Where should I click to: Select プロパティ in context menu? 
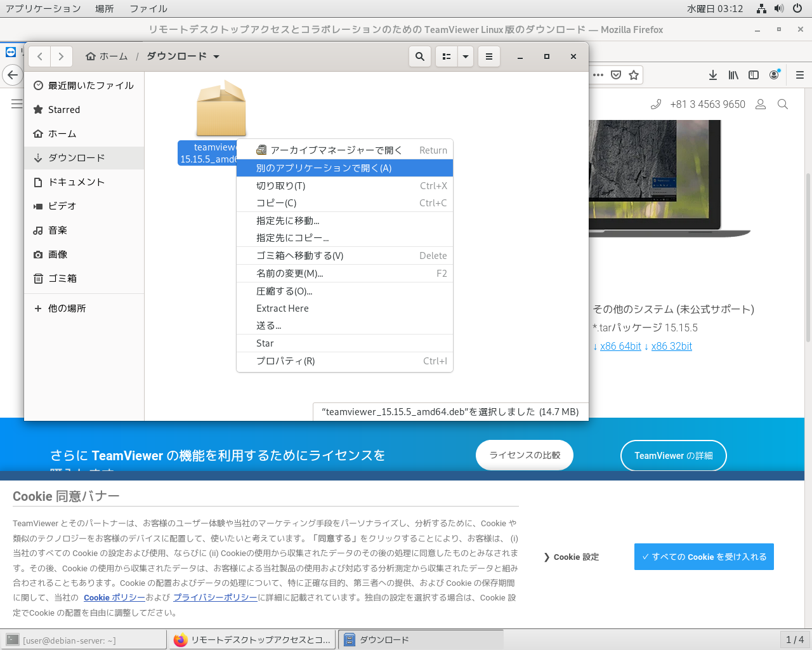(x=285, y=361)
